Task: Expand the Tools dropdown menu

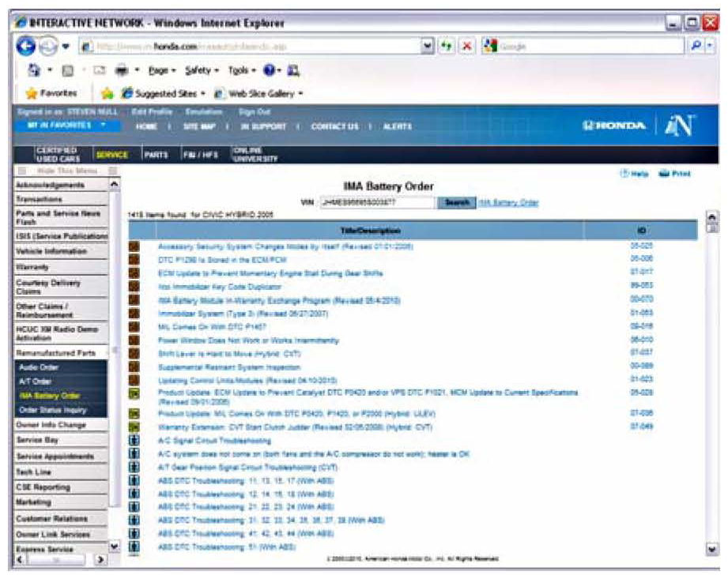Action: [242, 70]
